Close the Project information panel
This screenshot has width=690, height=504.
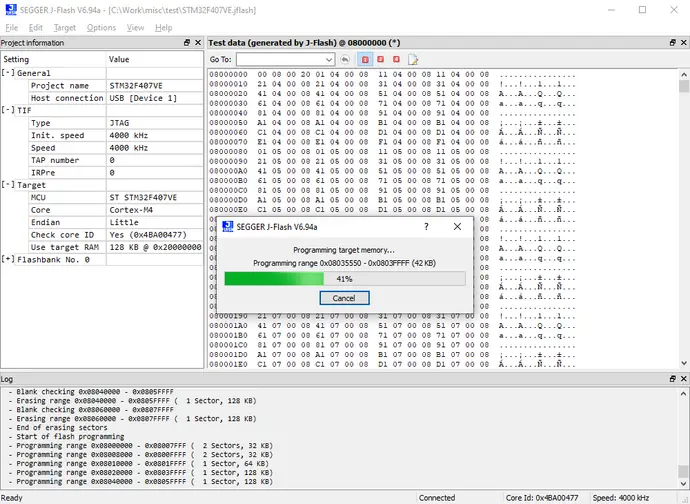(x=197, y=43)
